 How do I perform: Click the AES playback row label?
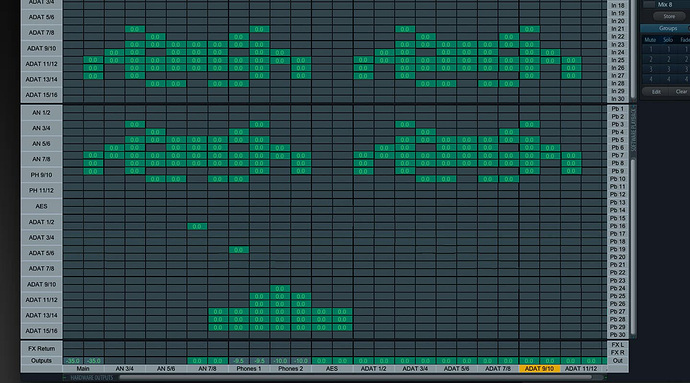[x=41, y=206]
